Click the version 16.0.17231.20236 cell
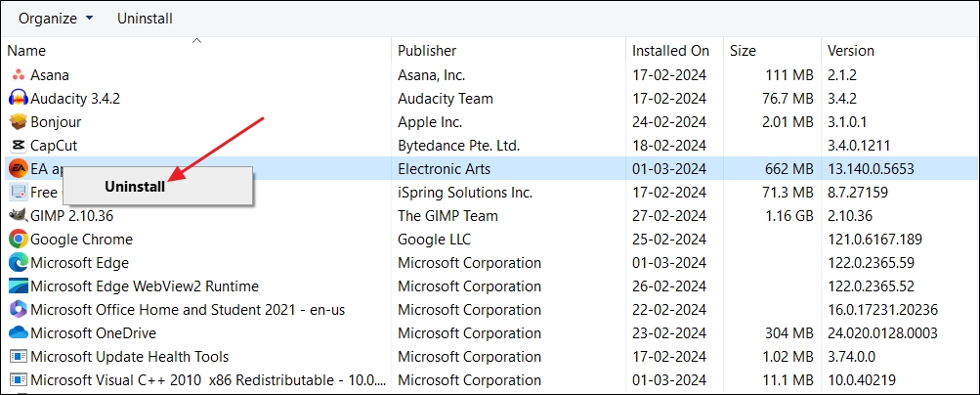The height and width of the screenshot is (395, 980). [882, 309]
